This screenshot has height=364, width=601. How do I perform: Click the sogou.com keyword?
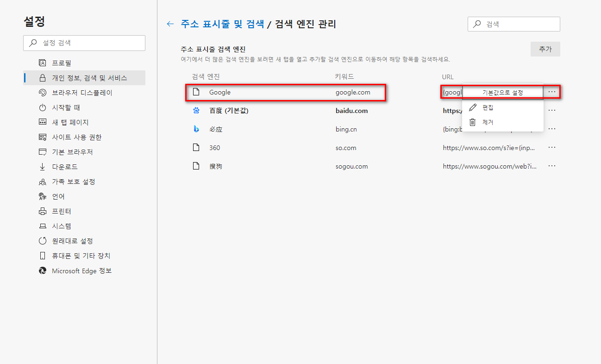pos(352,166)
